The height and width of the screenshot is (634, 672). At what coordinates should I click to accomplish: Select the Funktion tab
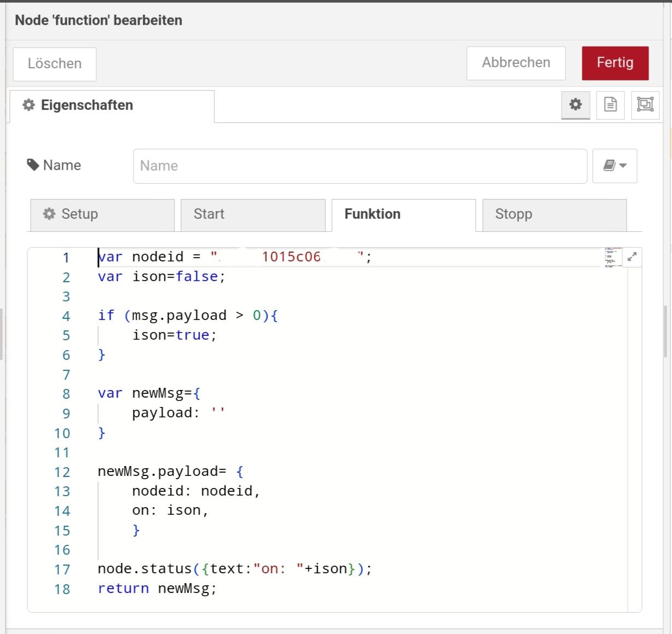[404, 214]
